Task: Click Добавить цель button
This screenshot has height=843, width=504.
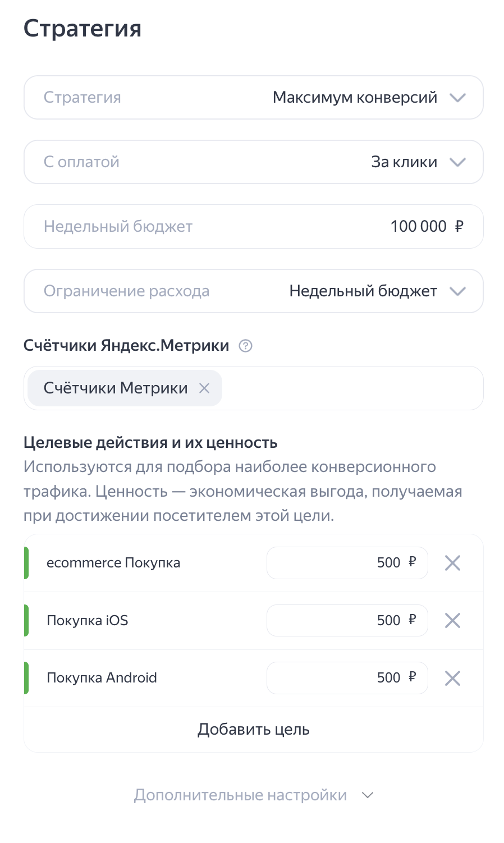Action: point(253,730)
